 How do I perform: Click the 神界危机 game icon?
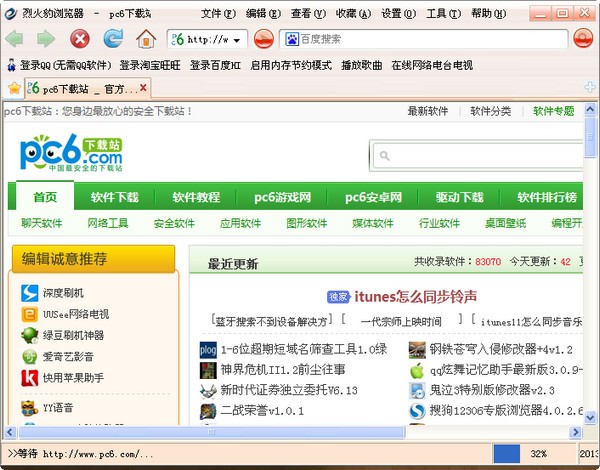click(208, 370)
